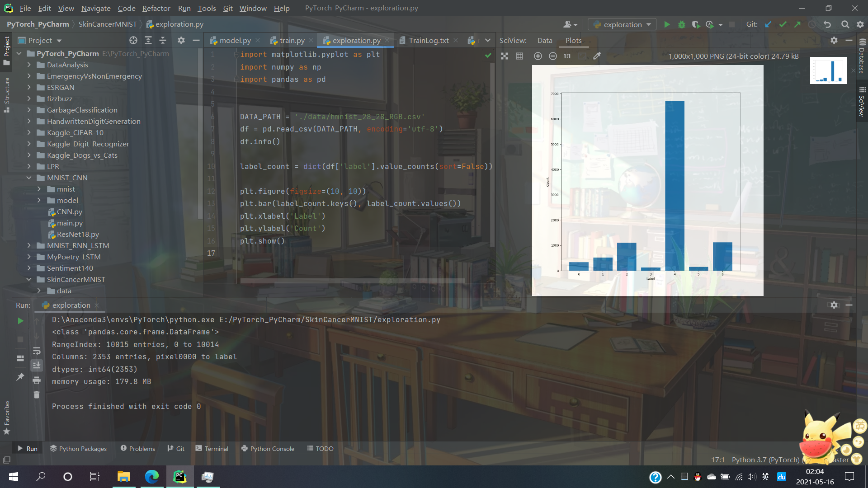Click the 1:1 zoom reset button on plot
The width and height of the screenshot is (868, 488).
tap(566, 56)
